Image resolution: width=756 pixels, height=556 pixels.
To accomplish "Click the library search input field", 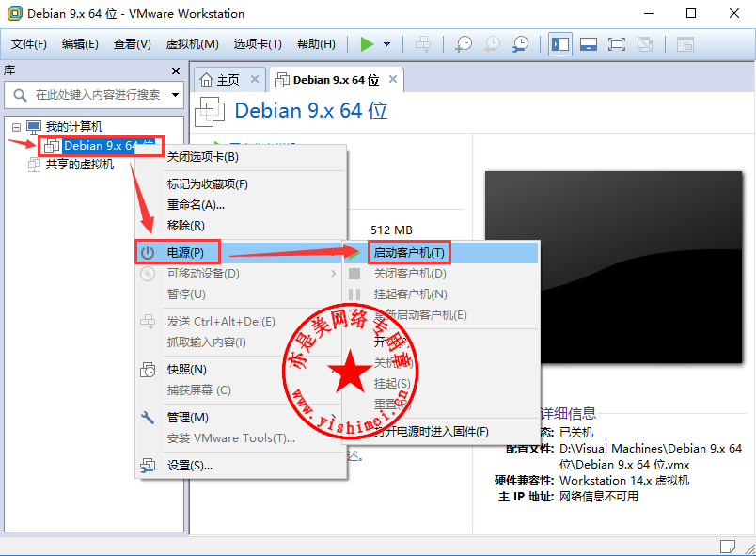I will (x=94, y=95).
